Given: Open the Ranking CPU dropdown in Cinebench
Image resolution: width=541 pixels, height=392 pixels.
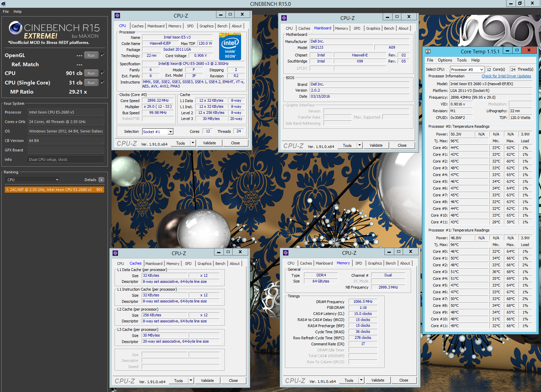Looking at the screenshot, I should (x=33, y=180).
